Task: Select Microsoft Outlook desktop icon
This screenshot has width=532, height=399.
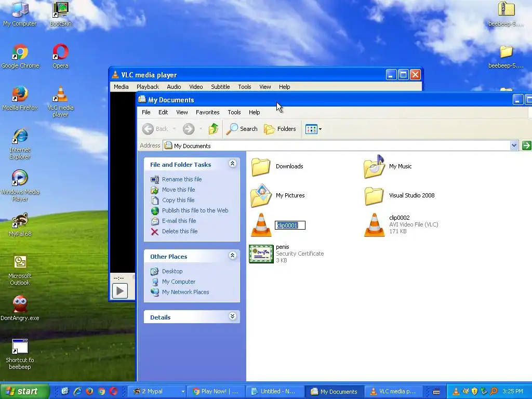Action: pos(20,270)
